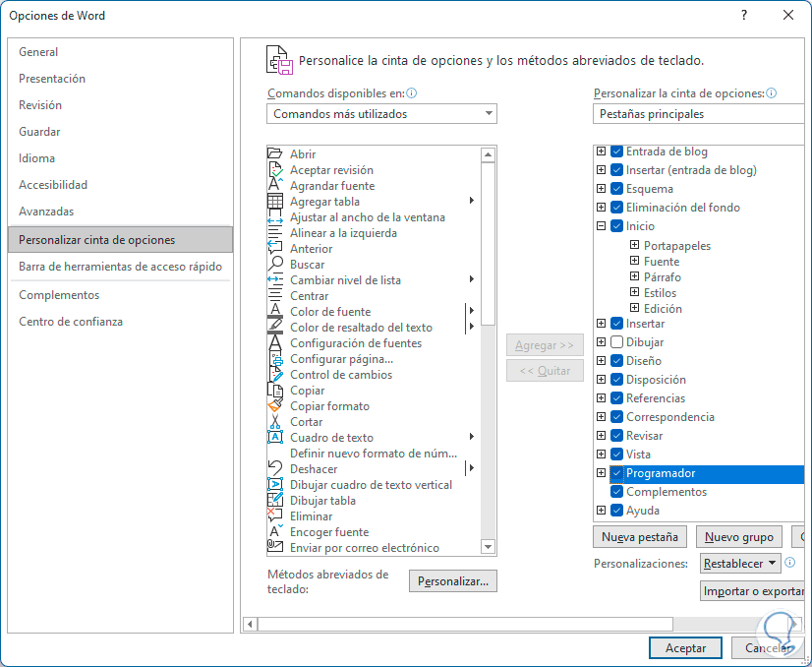Viewport: 812px width, 667px height.
Task: Click the Dibujar tabla icon
Action: pyautogui.click(x=275, y=500)
